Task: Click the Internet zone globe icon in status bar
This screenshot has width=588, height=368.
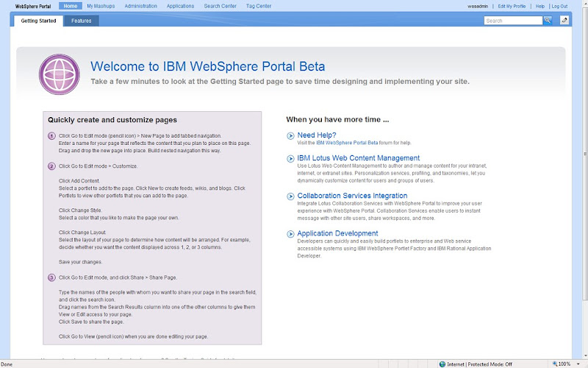Action: pos(443,364)
